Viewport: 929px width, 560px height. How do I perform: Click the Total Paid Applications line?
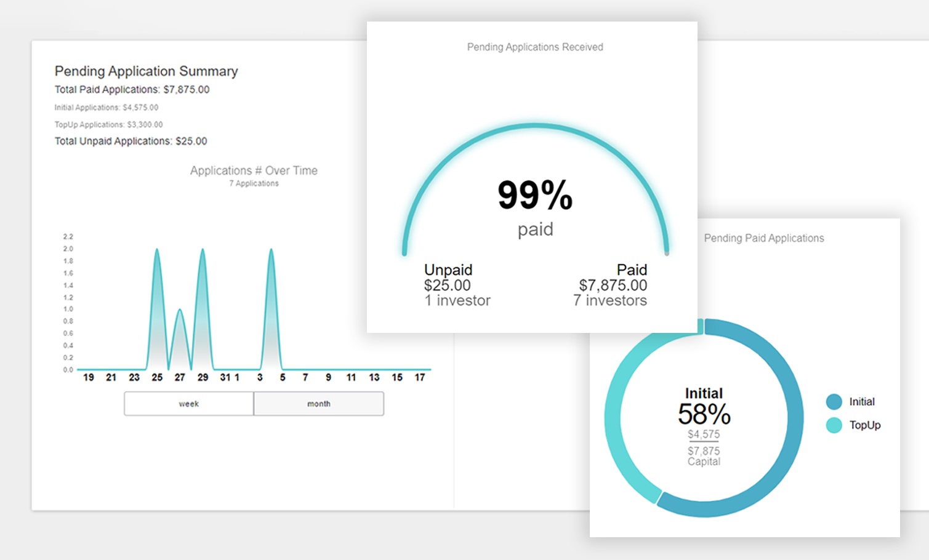coord(132,90)
